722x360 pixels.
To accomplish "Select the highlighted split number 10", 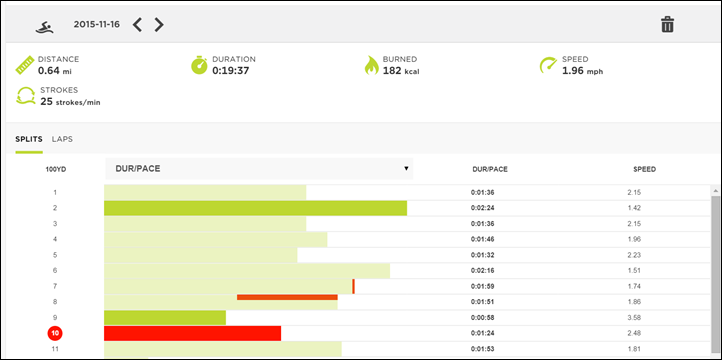I will [55, 333].
